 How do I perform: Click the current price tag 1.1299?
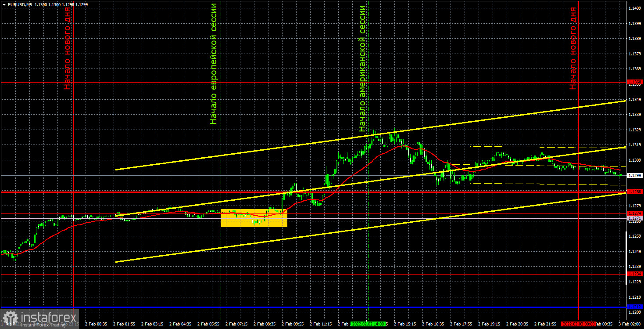pos(635,176)
